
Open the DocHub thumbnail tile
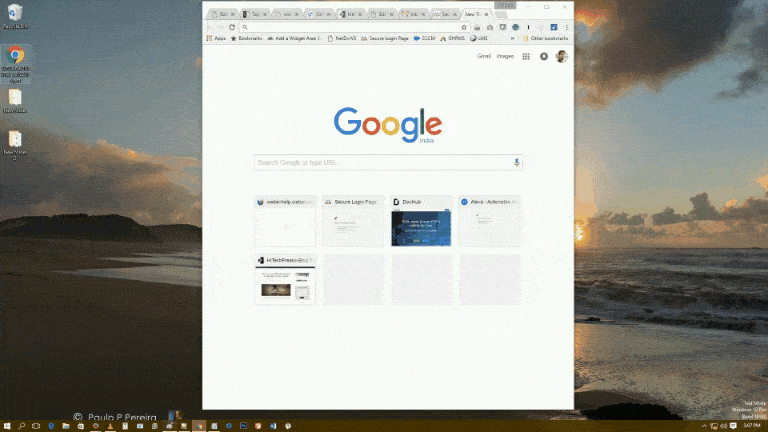(421, 221)
